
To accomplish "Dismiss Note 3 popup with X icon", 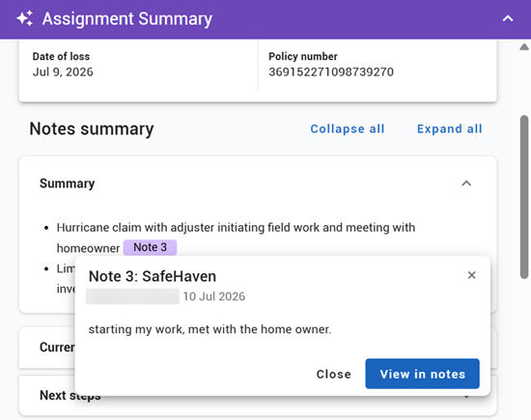I will 471,275.
